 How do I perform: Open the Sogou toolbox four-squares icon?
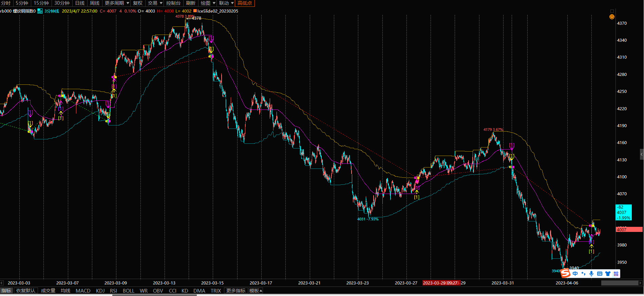616,274
